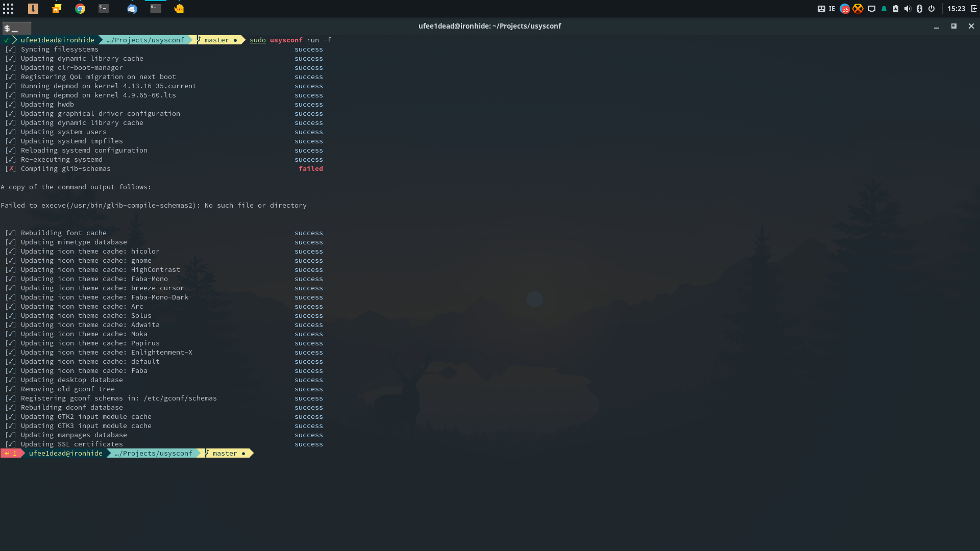Open the display tray icon
Screen dimensions: 980x551
pos(872,9)
